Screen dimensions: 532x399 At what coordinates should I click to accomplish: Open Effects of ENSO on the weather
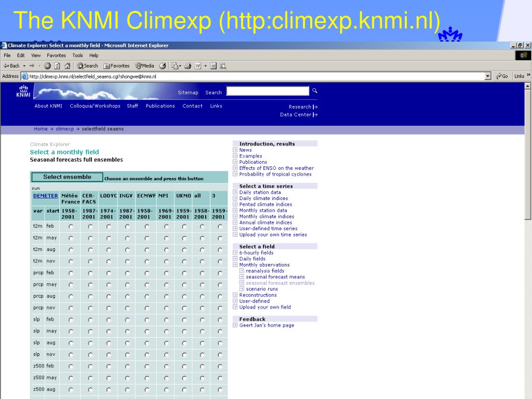click(276, 168)
